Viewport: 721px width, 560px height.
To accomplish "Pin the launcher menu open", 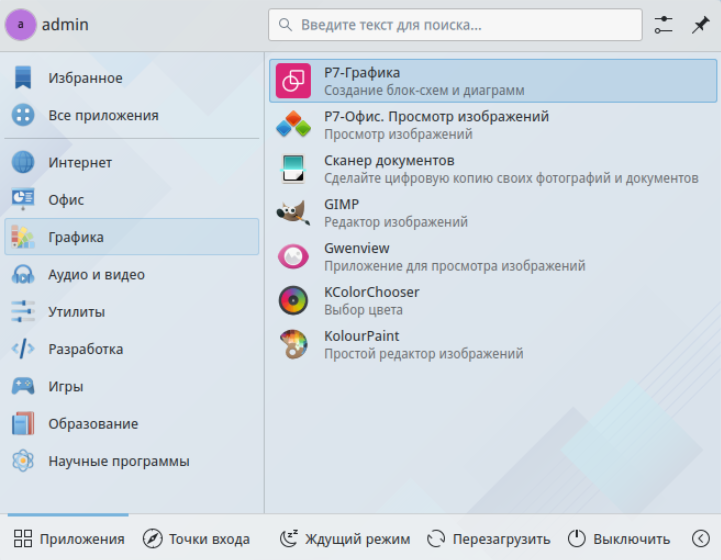I will 700,25.
